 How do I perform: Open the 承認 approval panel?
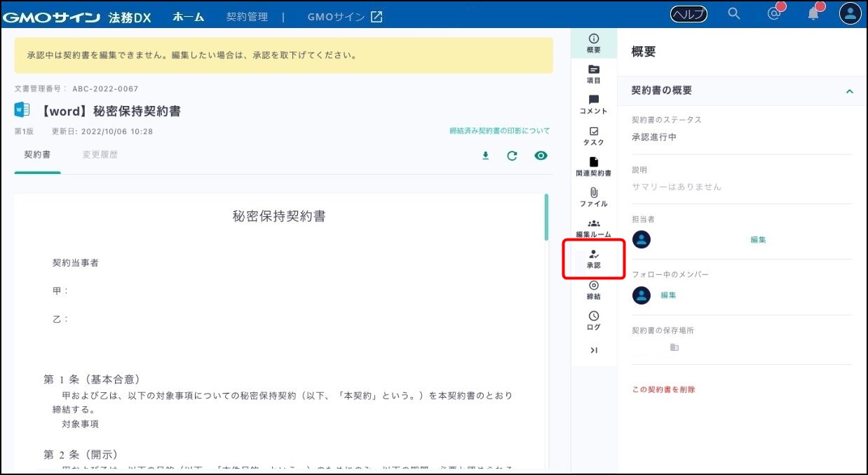point(593,259)
